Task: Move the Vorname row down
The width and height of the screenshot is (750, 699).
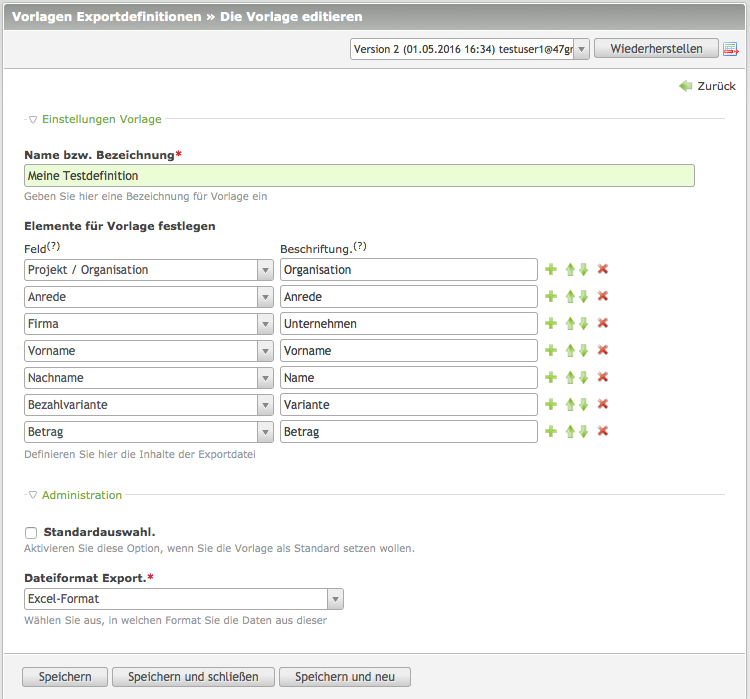Action: point(583,351)
